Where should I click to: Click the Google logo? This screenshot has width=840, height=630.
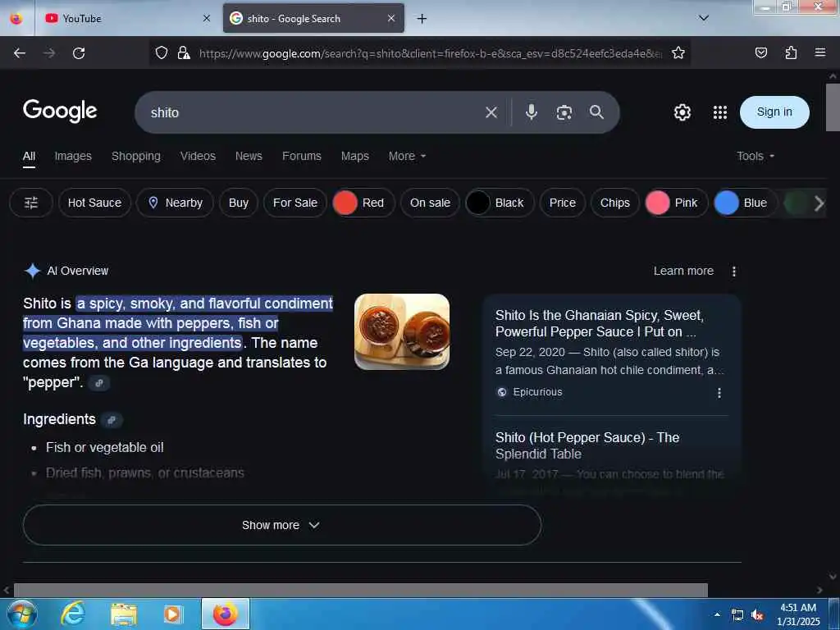click(x=60, y=111)
